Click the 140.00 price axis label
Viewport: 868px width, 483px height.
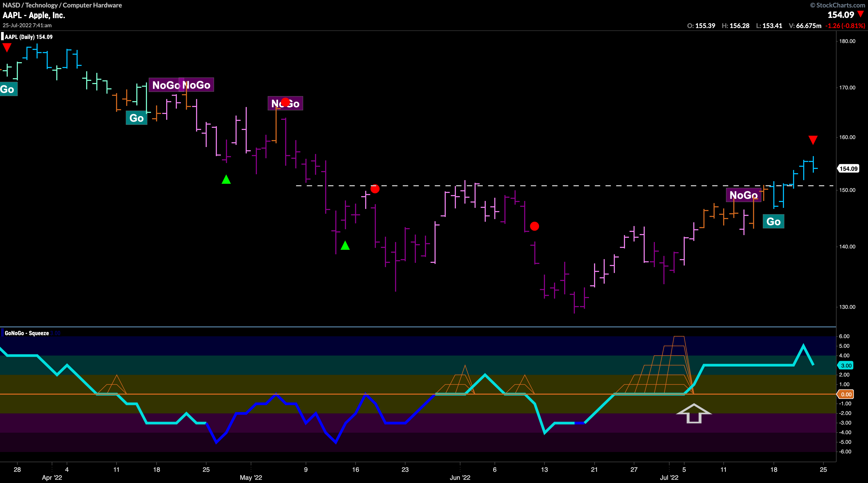pyautogui.click(x=847, y=247)
